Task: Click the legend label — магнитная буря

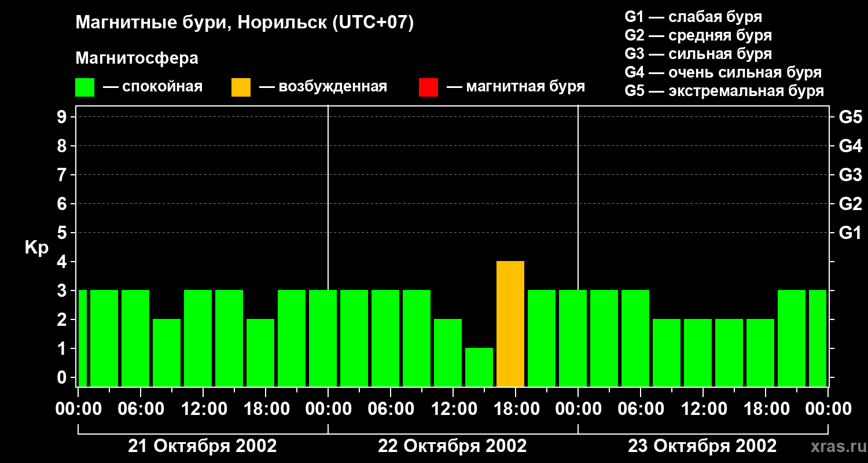Action: [x=516, y=87]
